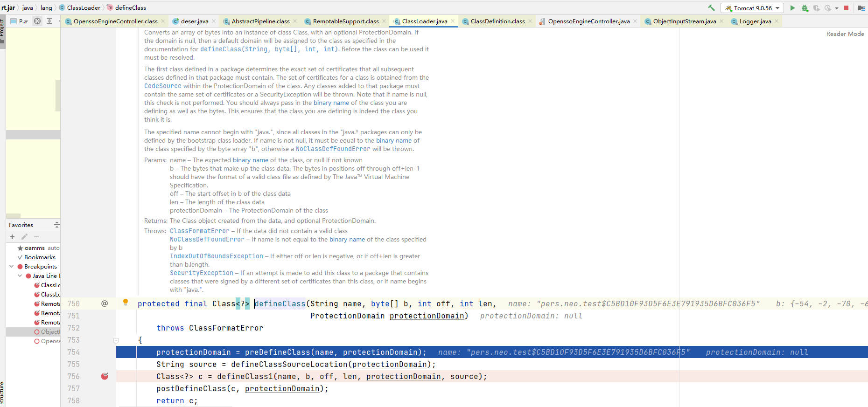The height and width of the screenshot is (407, 868).
Task: Follow the IndexOutOfBoundsException doc link
Action: [217, 256]
